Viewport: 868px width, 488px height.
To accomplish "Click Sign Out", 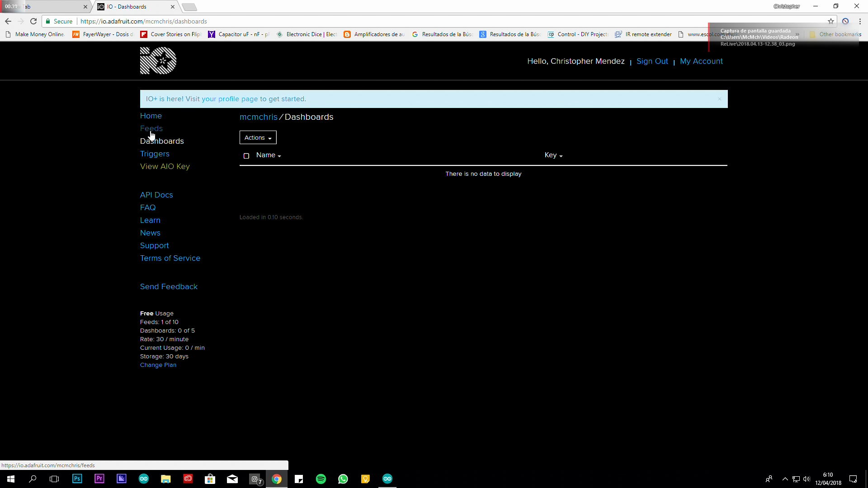I will click(x=652, y=61).
